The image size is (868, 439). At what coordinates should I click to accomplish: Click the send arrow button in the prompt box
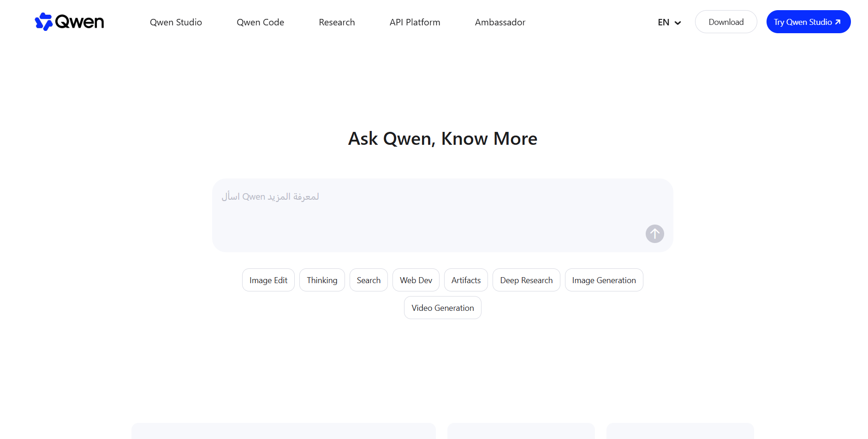(654, 234)
